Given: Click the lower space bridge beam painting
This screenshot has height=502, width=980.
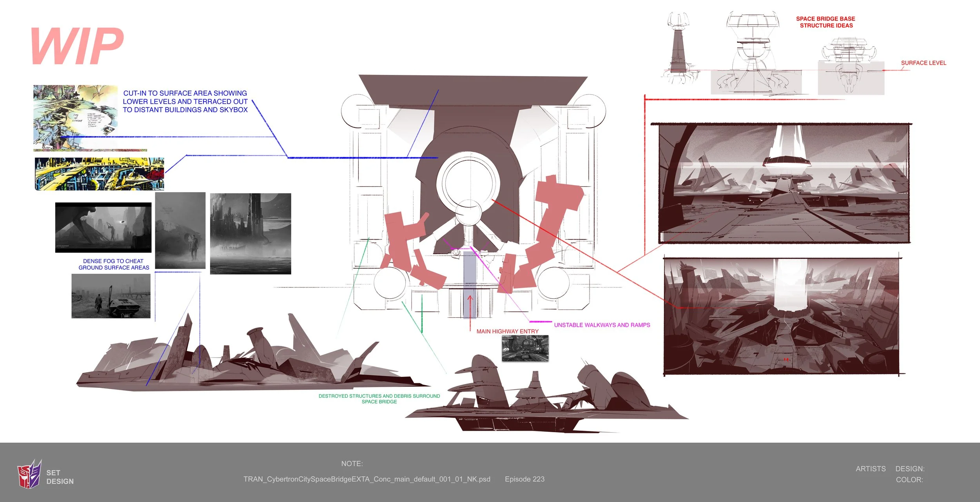Looking at the screenshot, I should [781, 316].
